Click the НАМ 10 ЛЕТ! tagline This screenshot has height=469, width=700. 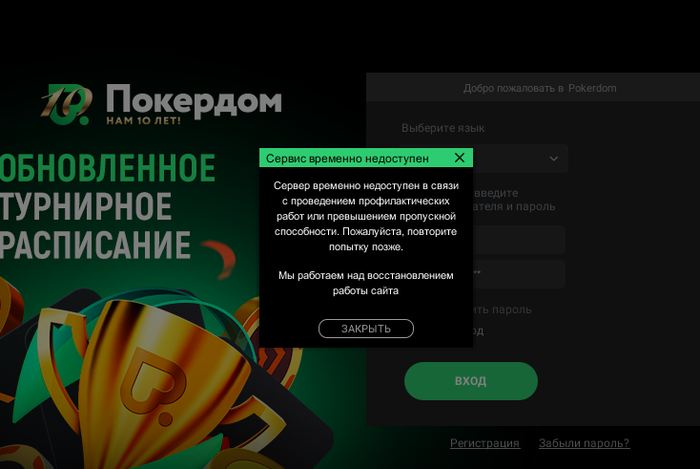point(143,120)
